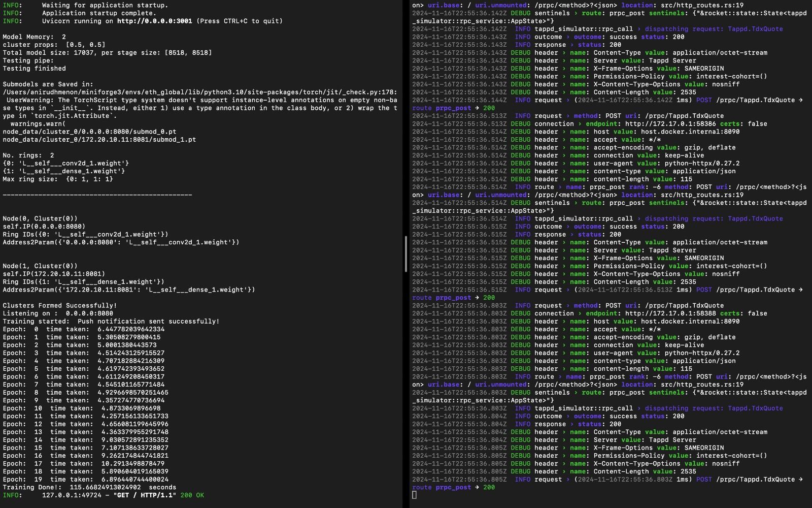Click the 'GET / HTTP/1.1 200 OK' log line
812x508 pixels.
[x=104, y=495]
